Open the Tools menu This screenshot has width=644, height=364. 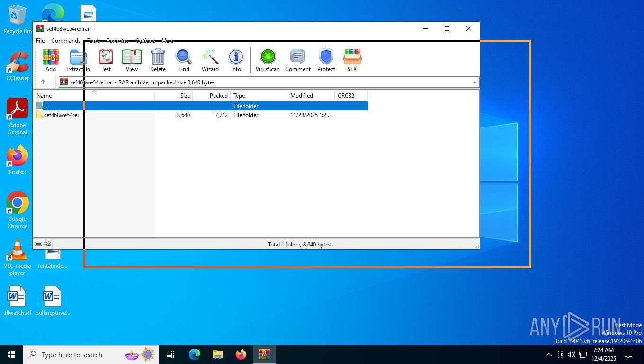94,41
